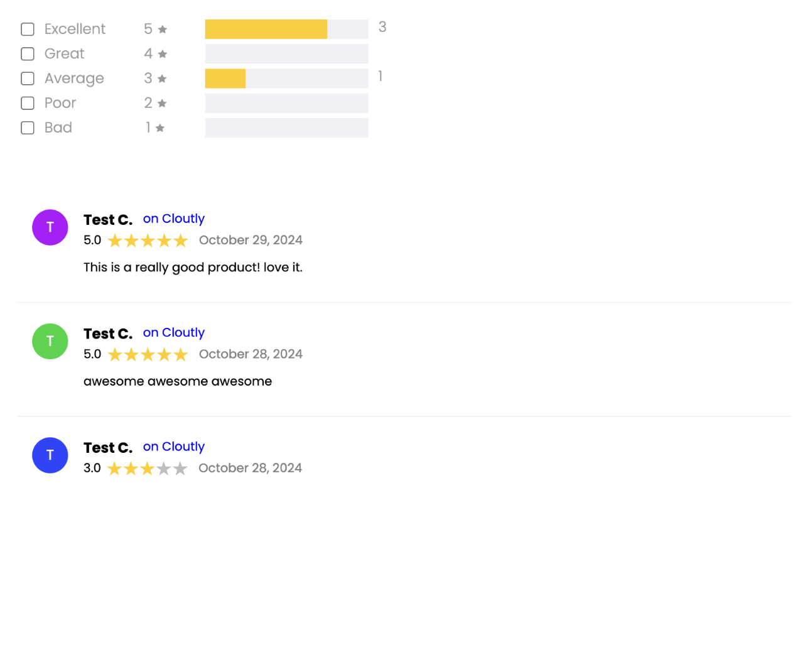Click the purple T avatar icon
The height and width of the screenshot is (672, 810).
[50, 227]
